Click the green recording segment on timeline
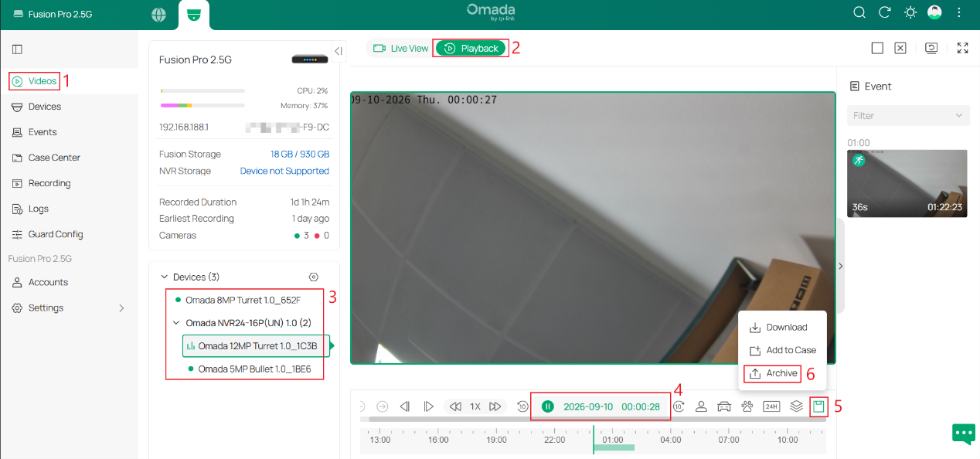 614,447
